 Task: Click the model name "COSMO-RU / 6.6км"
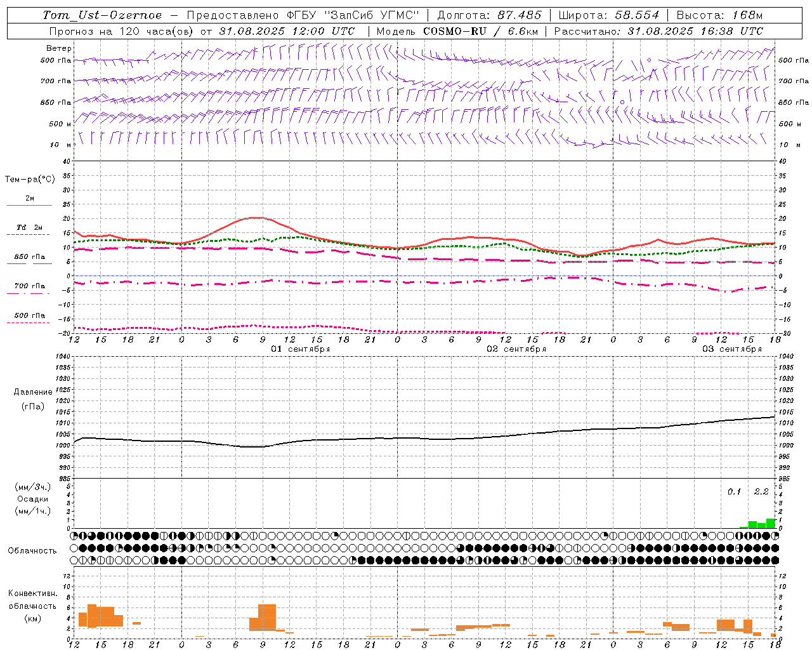(481, 31)
